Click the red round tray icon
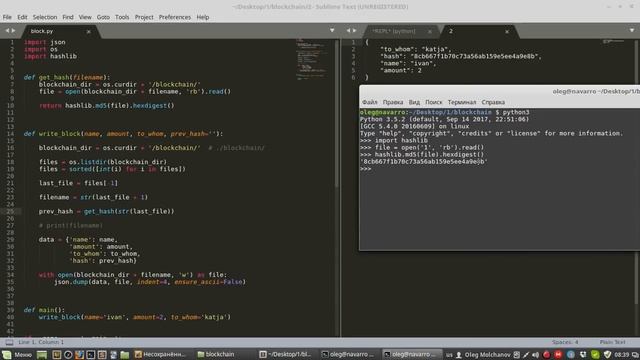This screenshot has width=640, height=360. pos(547,355)
